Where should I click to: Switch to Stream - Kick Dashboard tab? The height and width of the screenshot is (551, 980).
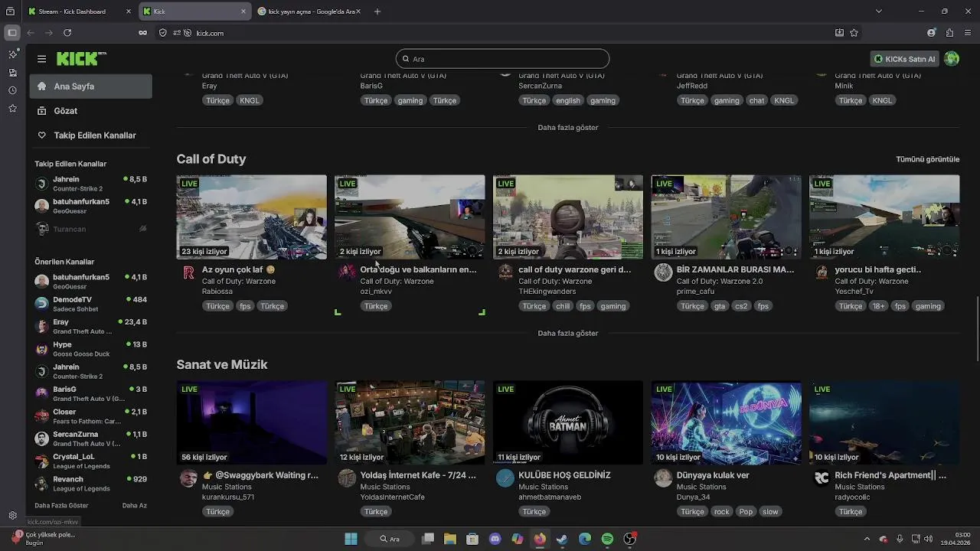[x=80, y=11]
